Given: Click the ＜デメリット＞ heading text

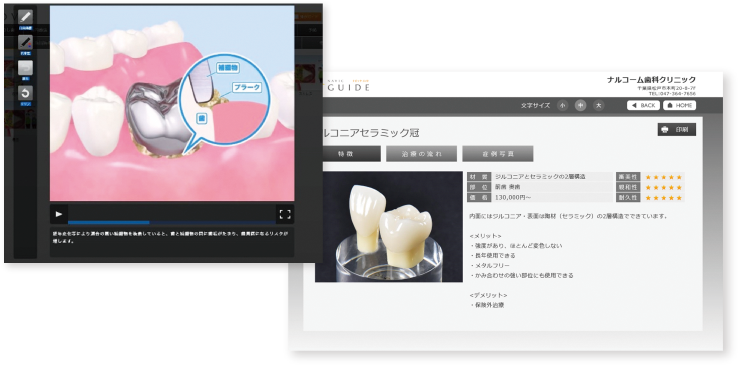Looking at the screenshot, I should (x=488, y=295).
